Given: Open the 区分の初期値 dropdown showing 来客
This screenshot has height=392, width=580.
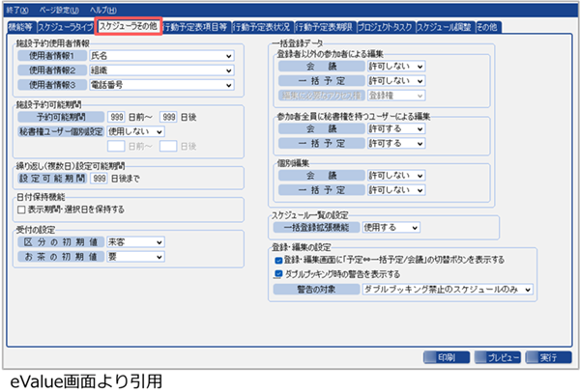Looking at the screenshot, I should pos(129,243).
